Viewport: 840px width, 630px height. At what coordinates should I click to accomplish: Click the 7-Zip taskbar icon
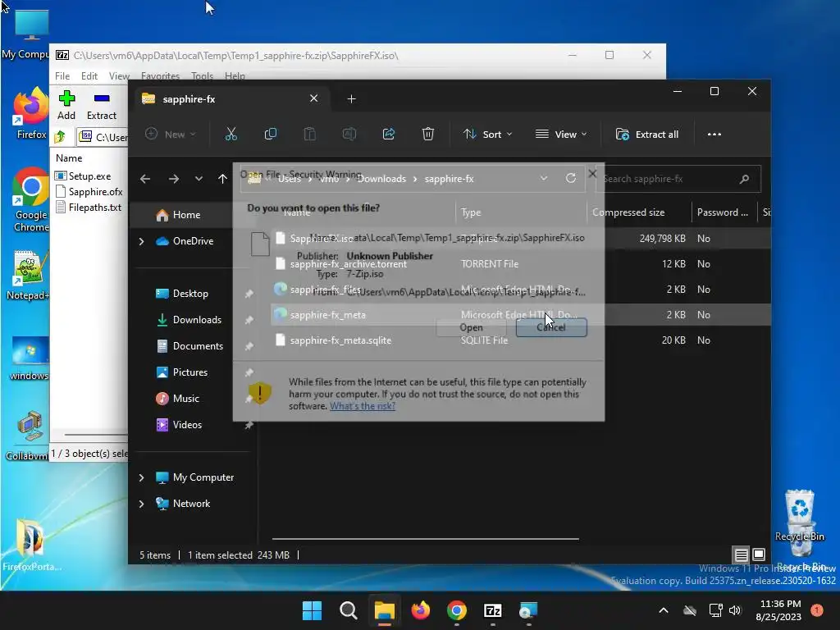click(492, 610)
